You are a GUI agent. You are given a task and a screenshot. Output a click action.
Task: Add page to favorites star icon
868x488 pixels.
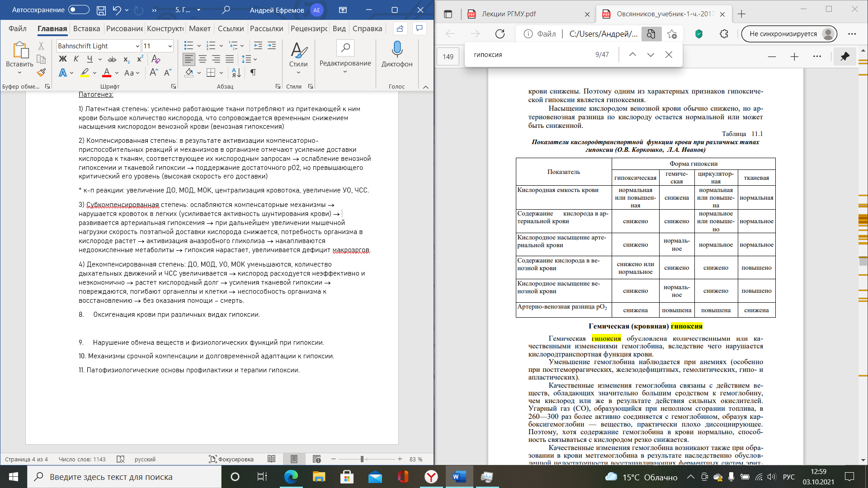(672, 34)
